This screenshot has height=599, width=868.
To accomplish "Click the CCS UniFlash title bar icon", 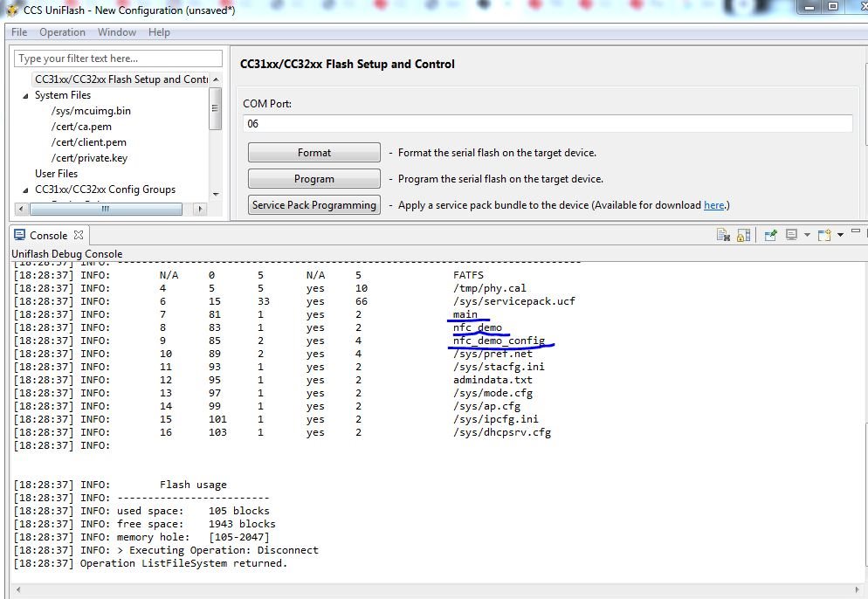I will tap(12, 10).
